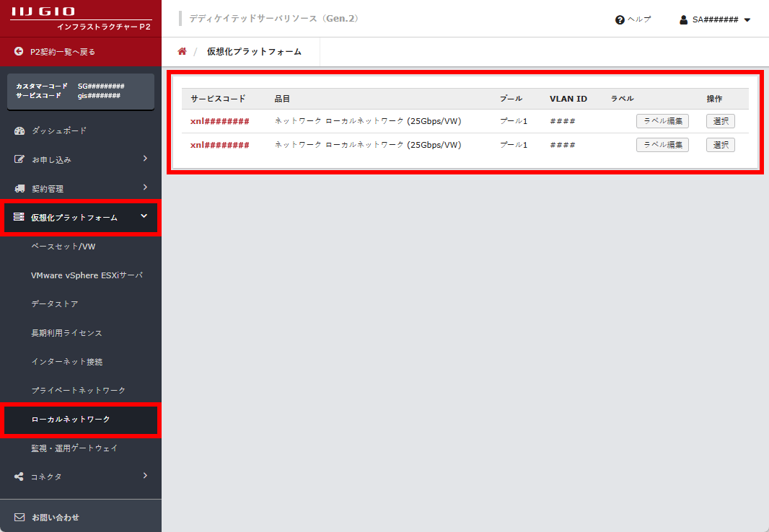This screenshot has height=532, width=769.
Task: Open first xnl######## service code link
Action: (220, 121)
